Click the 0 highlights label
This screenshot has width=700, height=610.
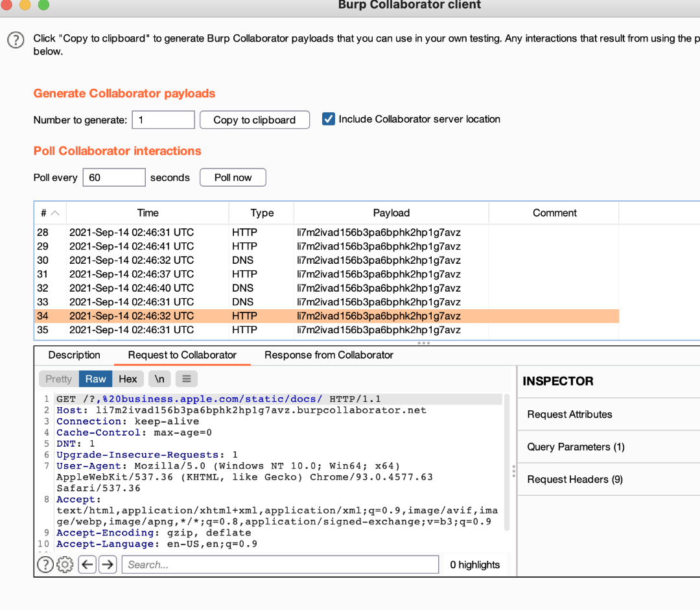click(x=474, y=565)
